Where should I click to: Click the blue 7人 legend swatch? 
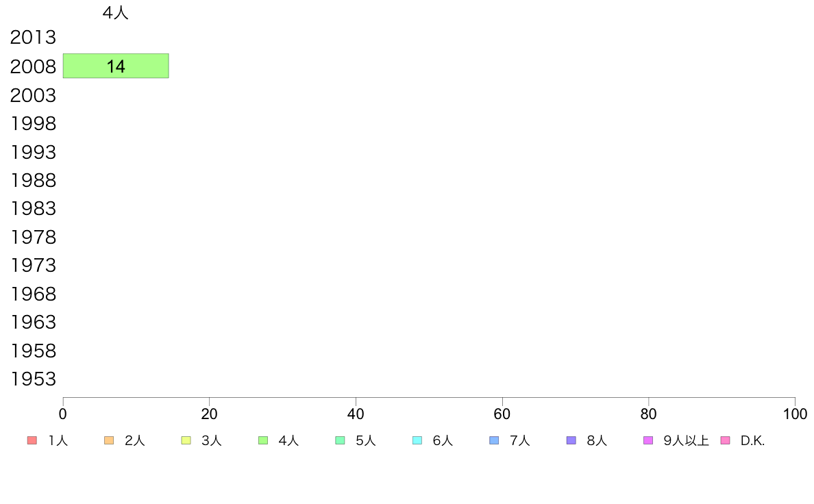coord(494,440)
